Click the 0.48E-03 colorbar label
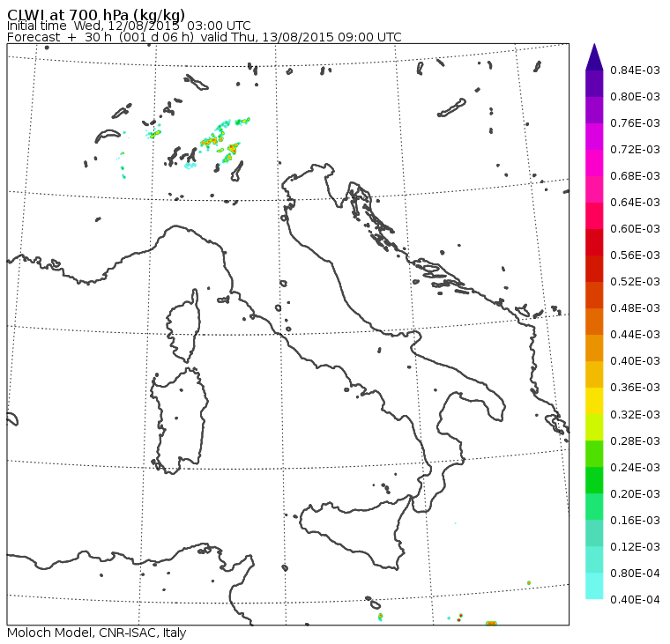Screen dimensions: 670x644 click(635, 308)
